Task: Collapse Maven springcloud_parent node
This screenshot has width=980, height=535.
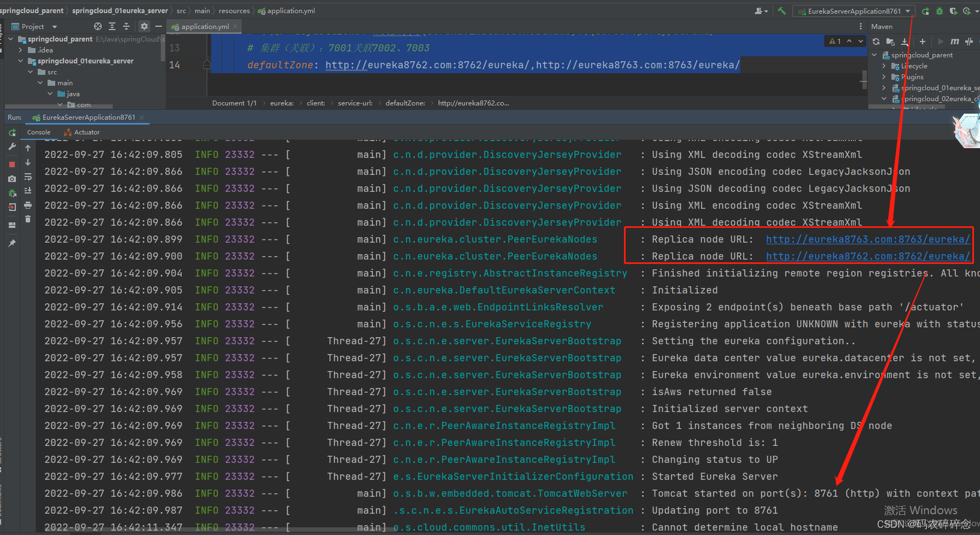Action: click(x=874, y=55)
